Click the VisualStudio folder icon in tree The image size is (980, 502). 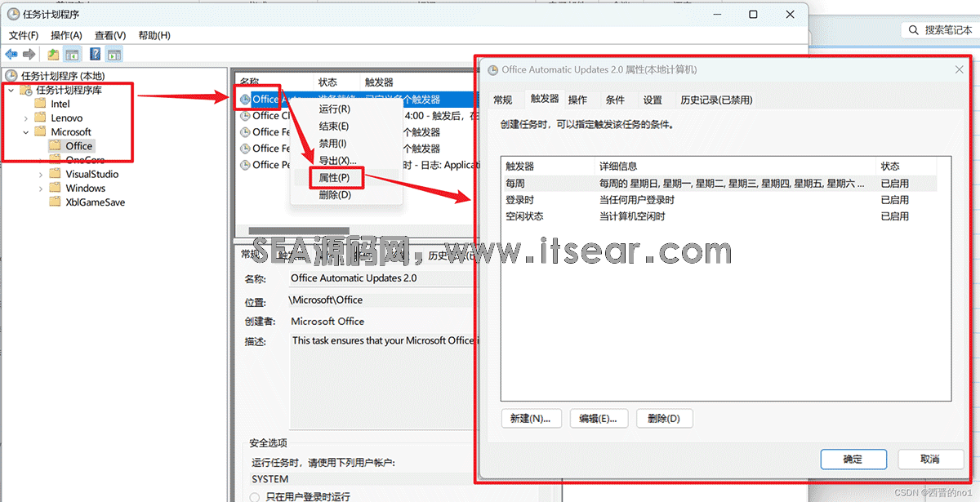(x=56, y=174)
